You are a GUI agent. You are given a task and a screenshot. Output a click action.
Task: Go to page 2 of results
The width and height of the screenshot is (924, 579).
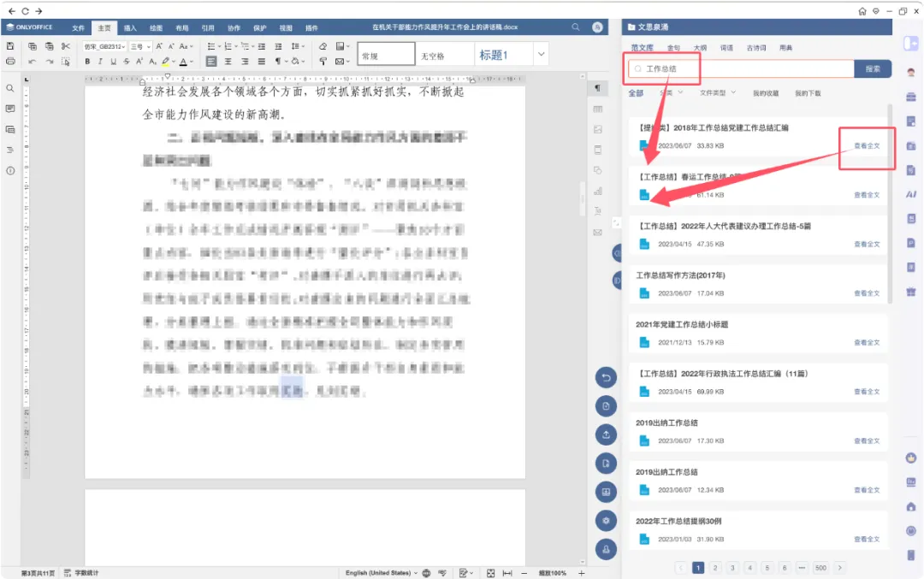[714, 568]
